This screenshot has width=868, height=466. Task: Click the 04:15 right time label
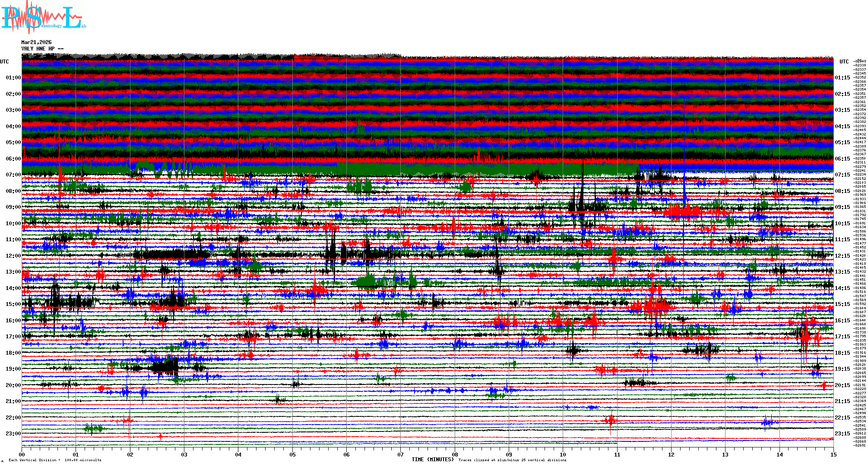(842, 126)
